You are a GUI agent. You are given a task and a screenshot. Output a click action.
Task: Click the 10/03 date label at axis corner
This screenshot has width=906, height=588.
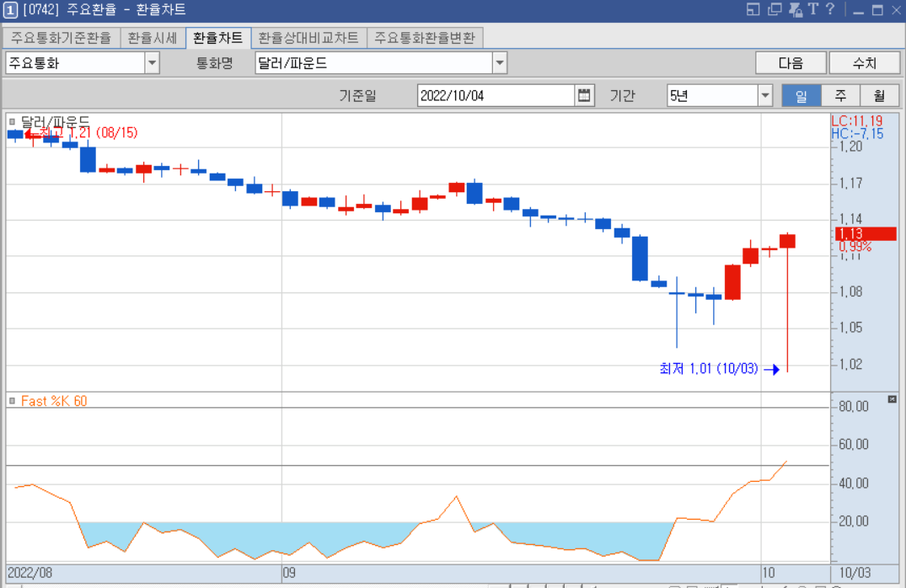pos(855,573)
